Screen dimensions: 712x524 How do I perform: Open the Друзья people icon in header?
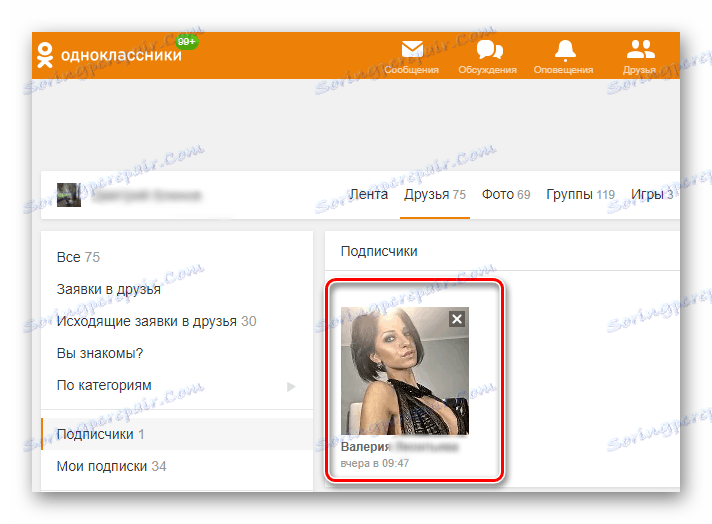(641, 49)
